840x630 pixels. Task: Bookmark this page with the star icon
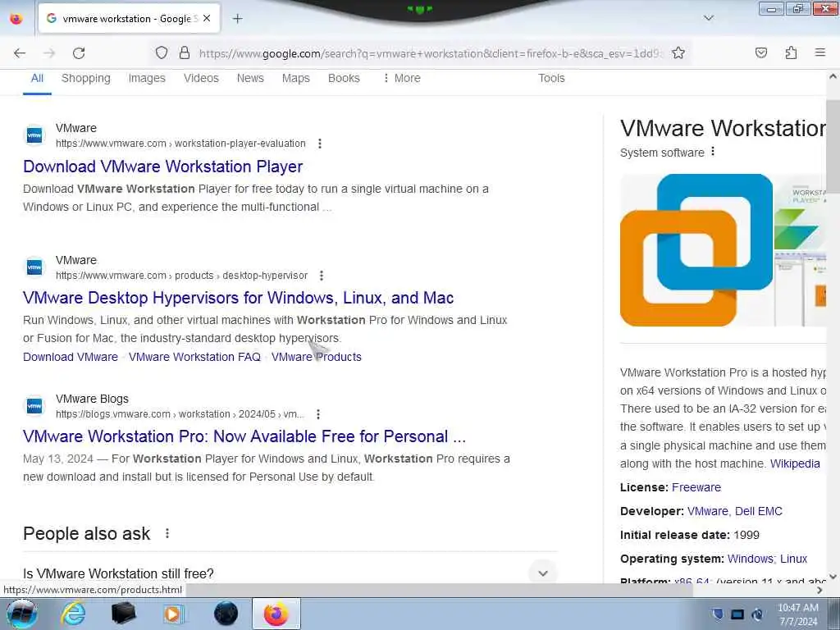click(x=678, y=52)
